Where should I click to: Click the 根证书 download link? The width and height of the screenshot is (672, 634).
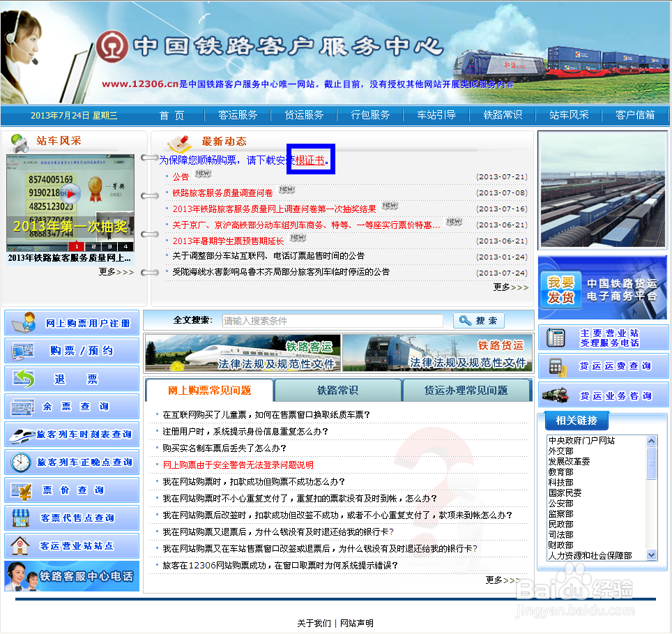click(x=310, y=160)
